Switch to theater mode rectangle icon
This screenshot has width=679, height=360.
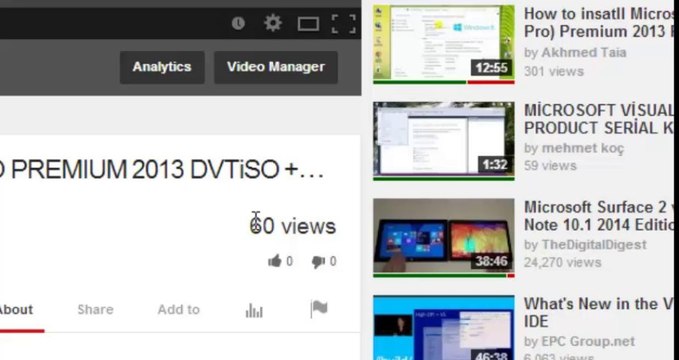308,23
